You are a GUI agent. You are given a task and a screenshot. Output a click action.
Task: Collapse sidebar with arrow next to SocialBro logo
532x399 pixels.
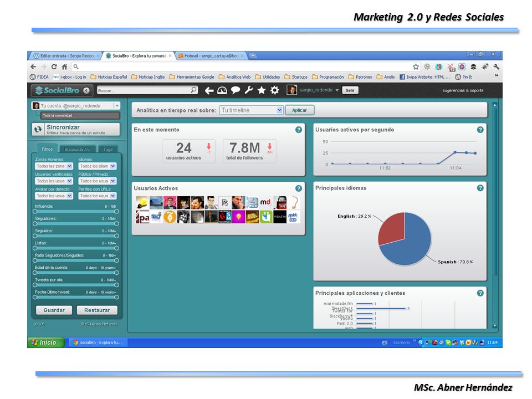pos(86,90)
